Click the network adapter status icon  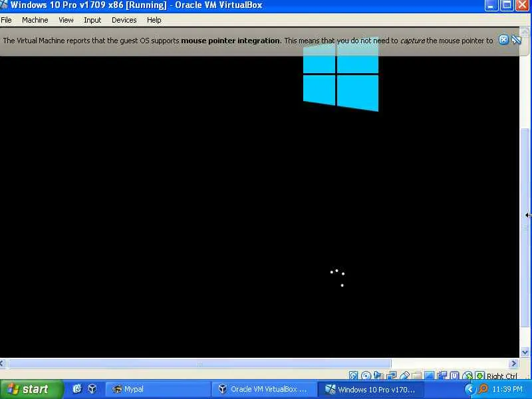click(x=391, y=375)
